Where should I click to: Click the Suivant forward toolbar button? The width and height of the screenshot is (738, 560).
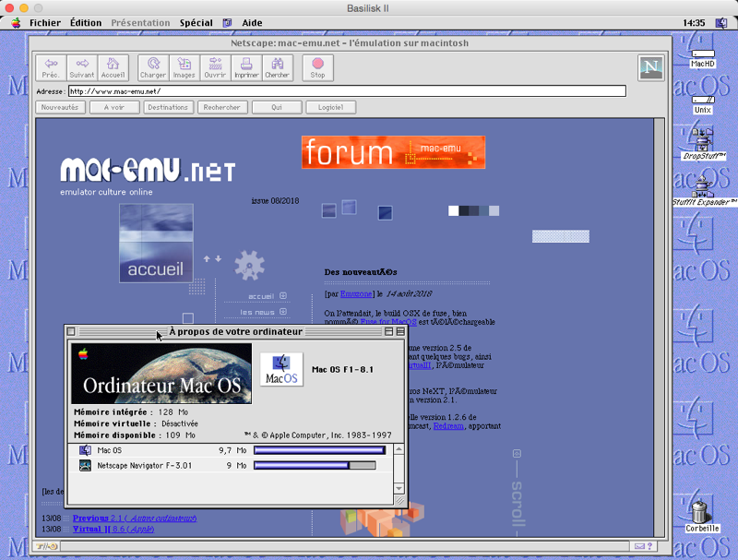tap(82, 67)
